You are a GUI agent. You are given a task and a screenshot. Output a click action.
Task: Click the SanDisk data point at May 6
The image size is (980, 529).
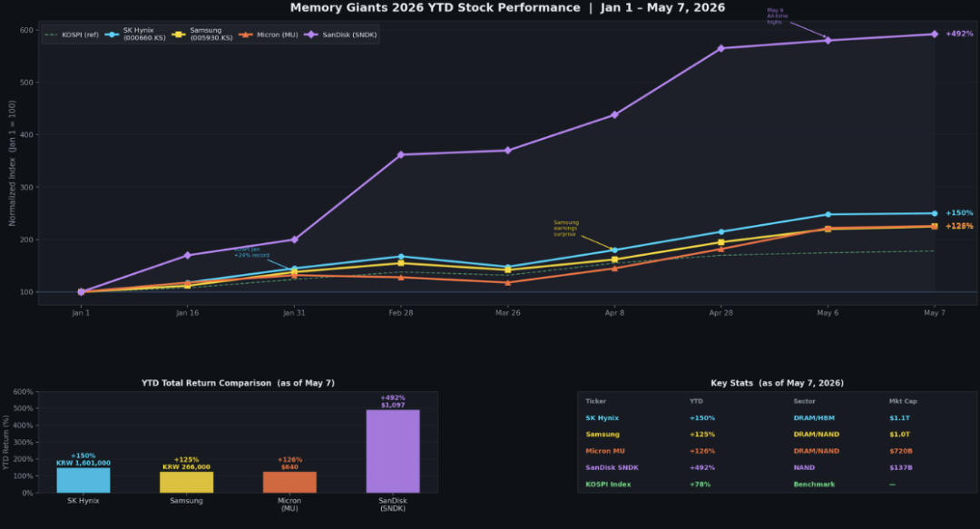coord(828,40)
